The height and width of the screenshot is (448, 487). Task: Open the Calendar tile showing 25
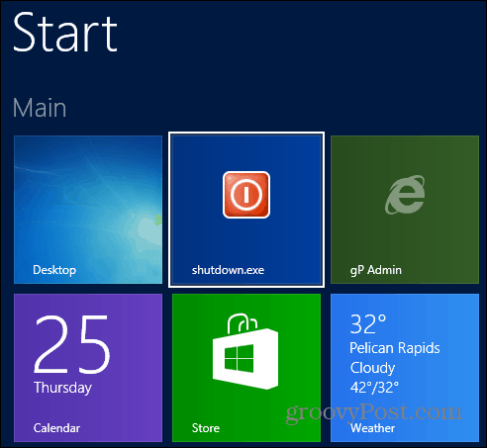click(88, 368)
